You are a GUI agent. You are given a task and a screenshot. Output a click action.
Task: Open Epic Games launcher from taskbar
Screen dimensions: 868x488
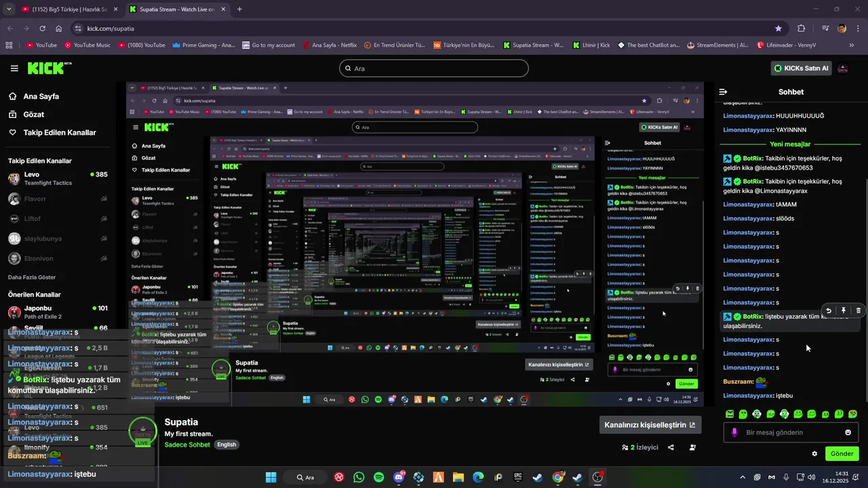[518, 477]
